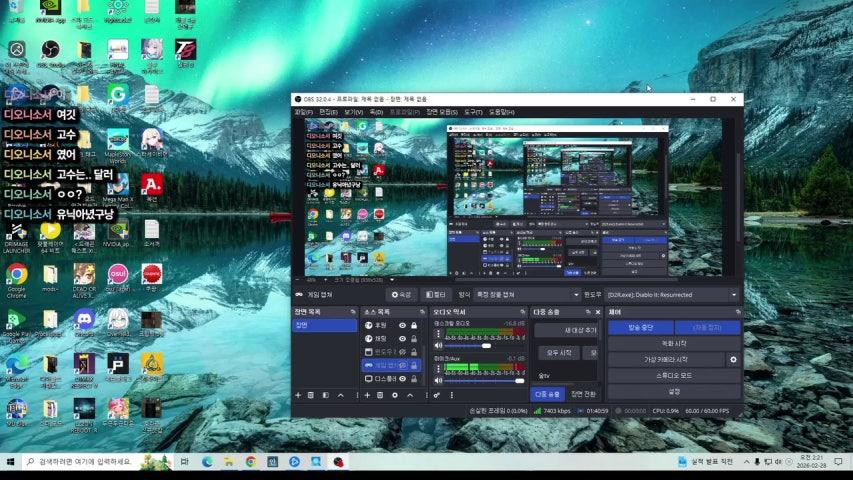Click add scene plus icon in scenes panel
Image resolution: width=853 pixels, height=480 pixels.
tap(298, 395)
